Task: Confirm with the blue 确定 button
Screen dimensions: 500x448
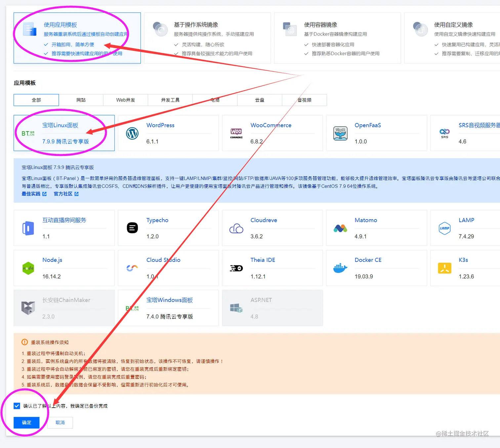Action: [26, 423]
